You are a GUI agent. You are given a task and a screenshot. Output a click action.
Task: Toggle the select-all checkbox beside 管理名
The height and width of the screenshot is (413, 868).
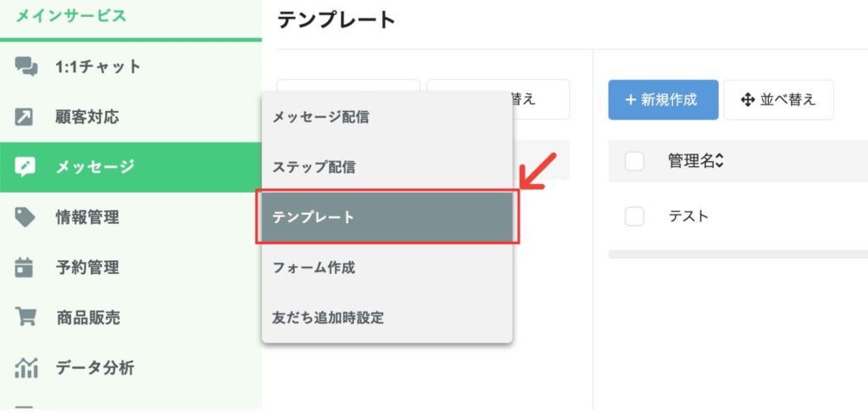pyautogui.click(x=634, y=161)
